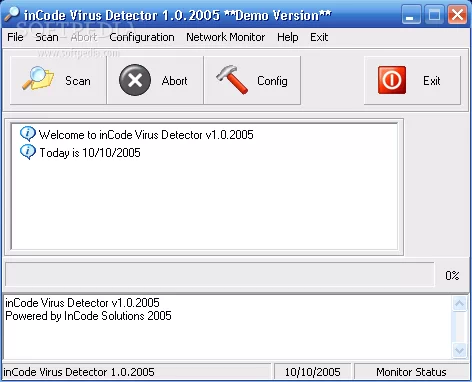Maximize the inCode Virus Detector window
This screenshot has height=382, width=472.
point(434,15)
